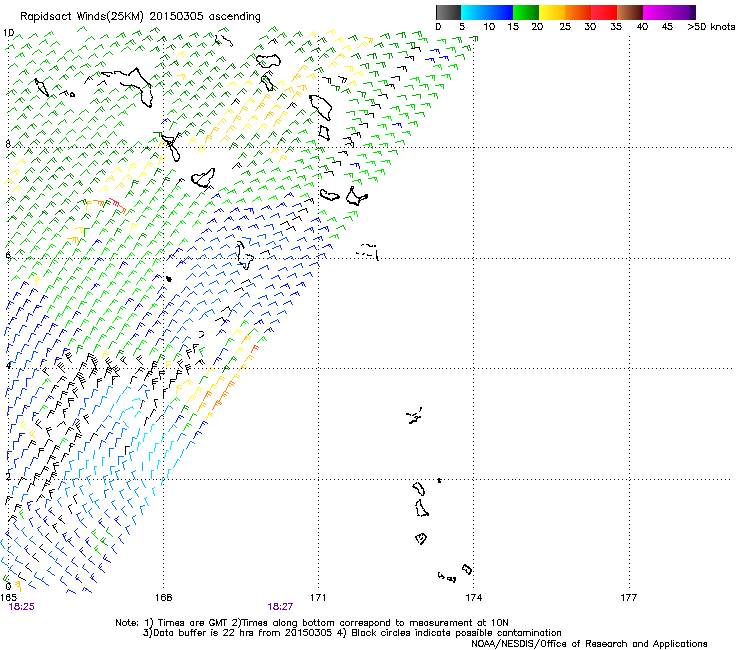Screen dimensions: 740x650
Task: Click the legend scale label '35'
Action: tap(616, 27)
